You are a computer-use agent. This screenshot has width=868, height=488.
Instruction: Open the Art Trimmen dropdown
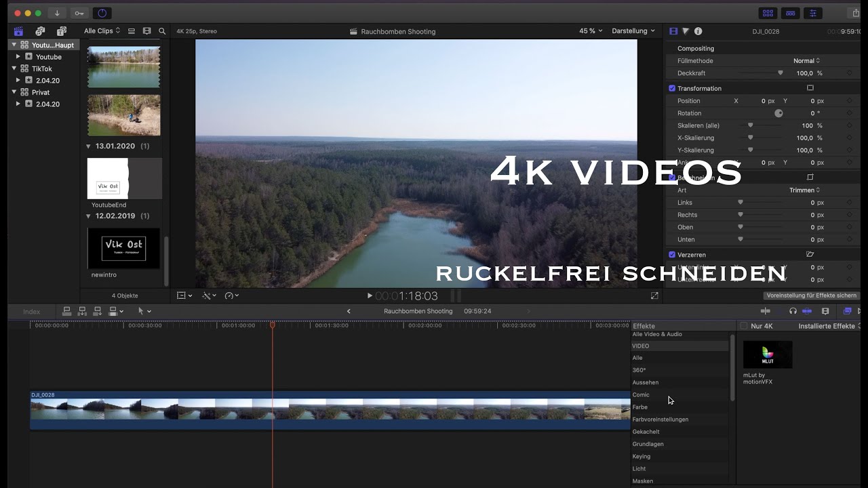805,190
